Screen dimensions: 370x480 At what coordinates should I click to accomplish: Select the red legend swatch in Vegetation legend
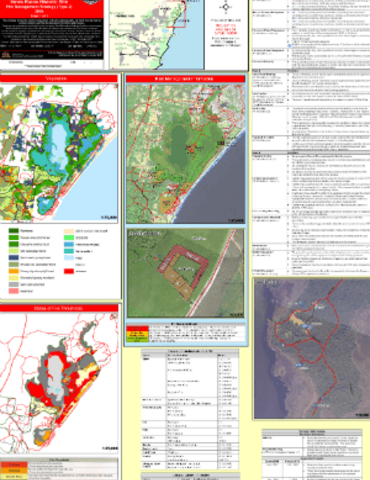click(69, 271)
